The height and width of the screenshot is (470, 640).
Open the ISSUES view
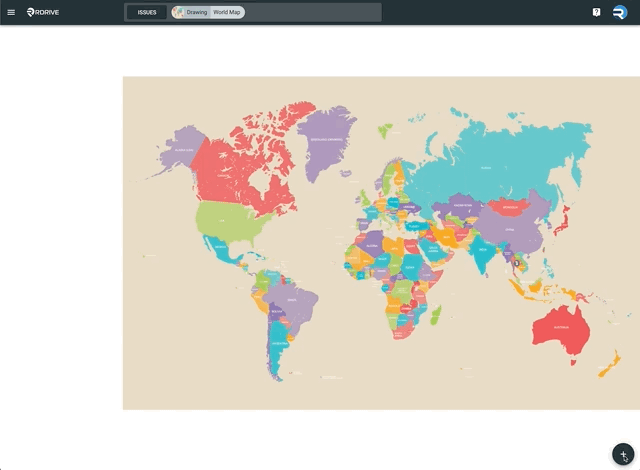pyautogui.click(x=147, y=12)
